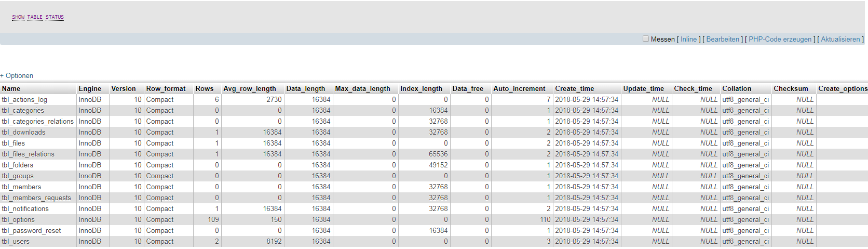
Task: Tick the Messen checkbox
Action: click(x=646, y=39)
